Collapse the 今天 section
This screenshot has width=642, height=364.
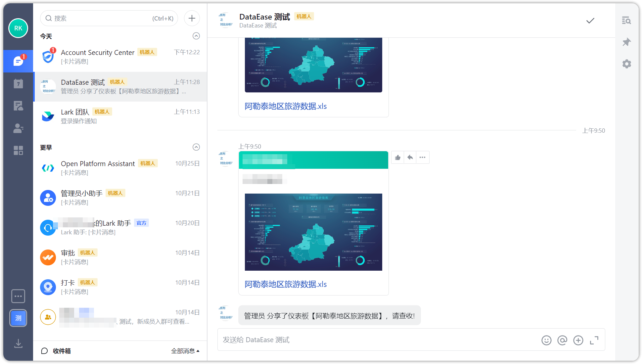coord(196,36)
